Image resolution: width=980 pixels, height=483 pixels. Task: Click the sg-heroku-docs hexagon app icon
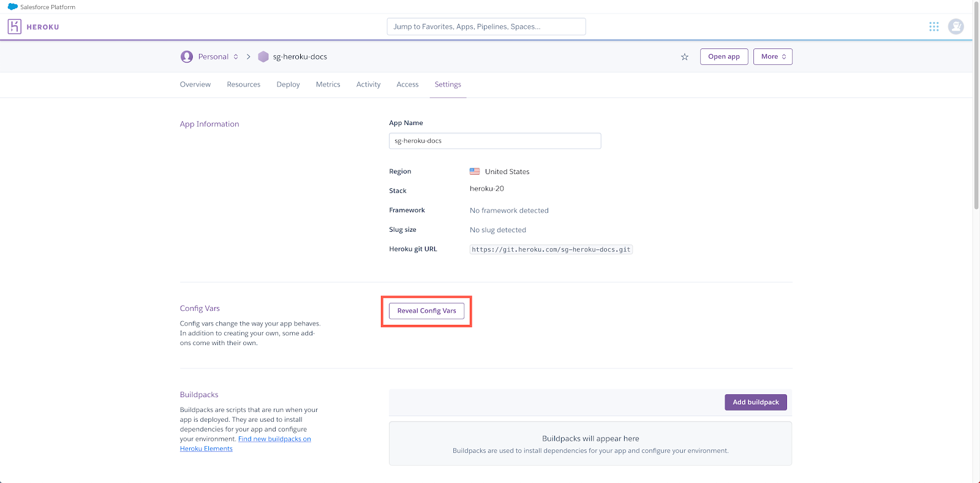click(263, 56)
